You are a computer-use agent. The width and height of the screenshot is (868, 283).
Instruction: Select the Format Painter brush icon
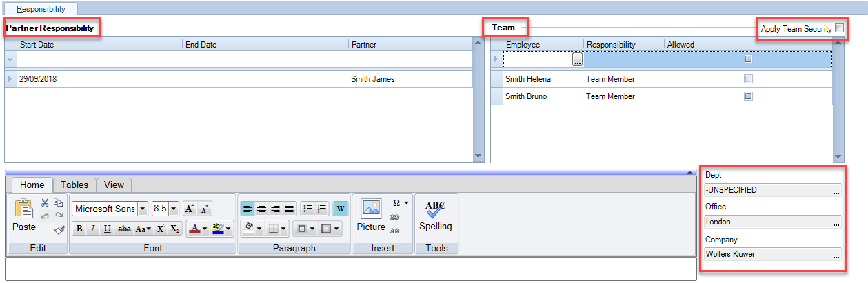(59, 229)
